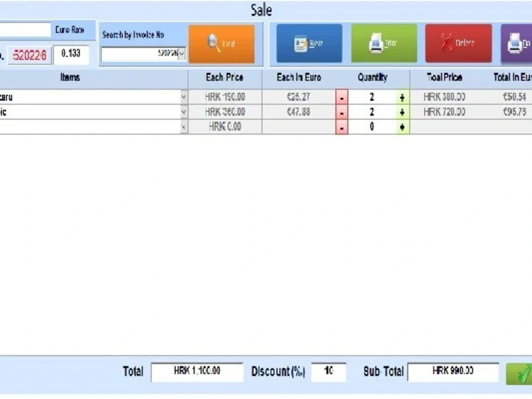Click the Each Price column header
The image size is (532, 399).
(225, 77)
